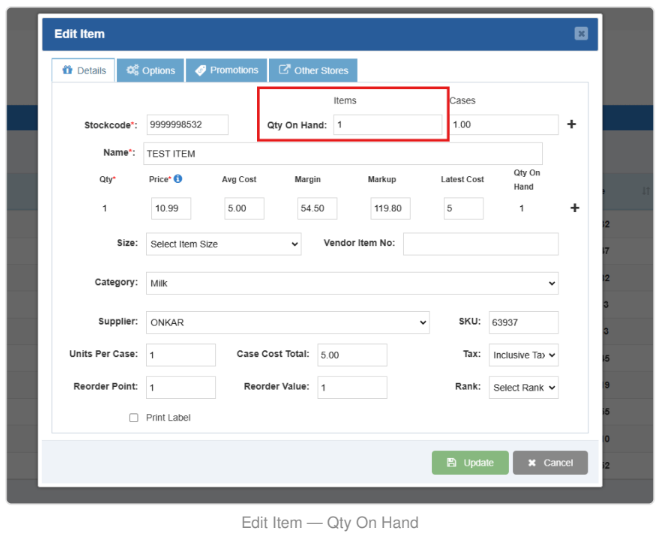Close the Edit Item dialog with X
The image size is (662, 536).
click(581, 33)
